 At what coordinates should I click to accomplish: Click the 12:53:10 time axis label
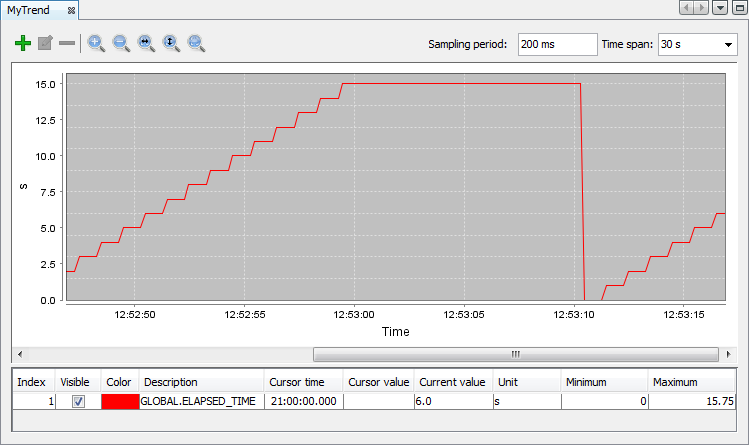pyautogui.click(x=574, y=315)
